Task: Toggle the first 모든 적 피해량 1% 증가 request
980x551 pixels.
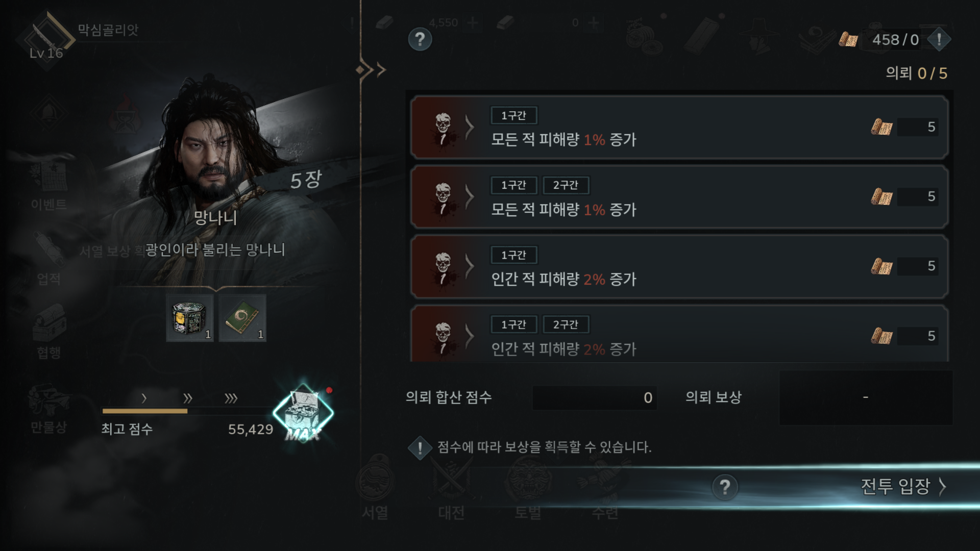Action: coord(679,127)
